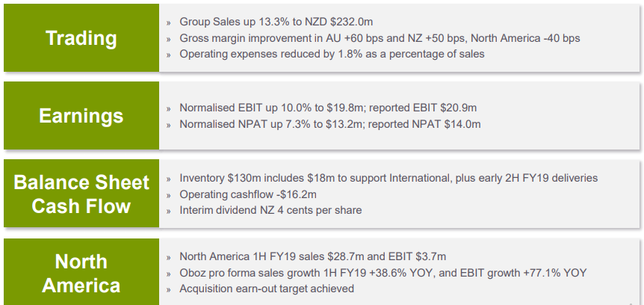644x305 pixels.
Task: Click Acquisition earn-out target achieved text
Action: click(267, 289)
